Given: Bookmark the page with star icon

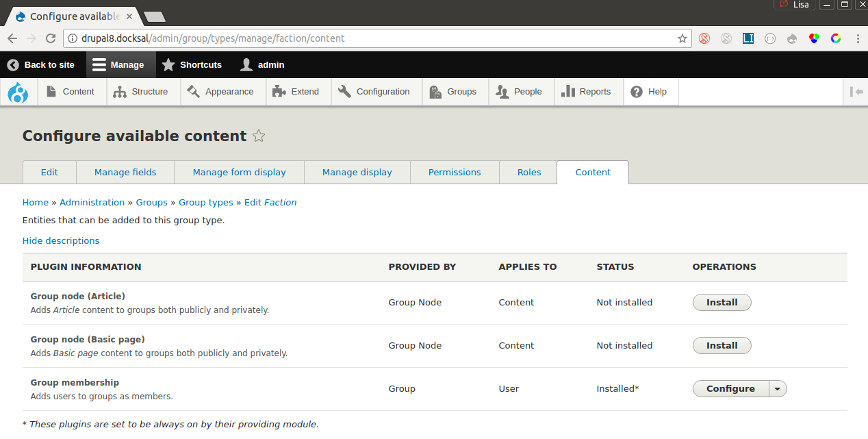Looking at the screenshot, I should click(682, 39).
